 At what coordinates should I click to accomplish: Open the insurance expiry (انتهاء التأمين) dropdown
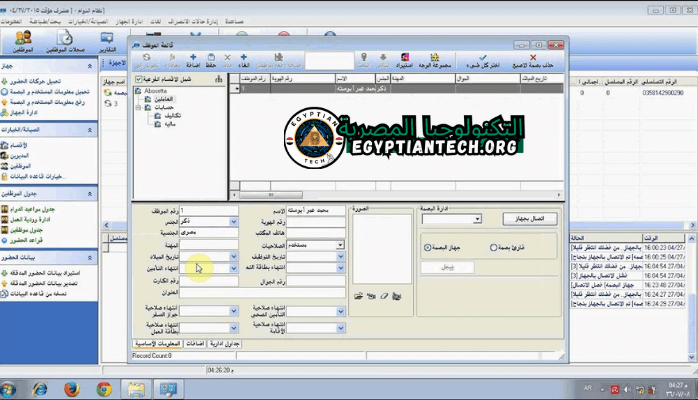click(x=233, y=268)
